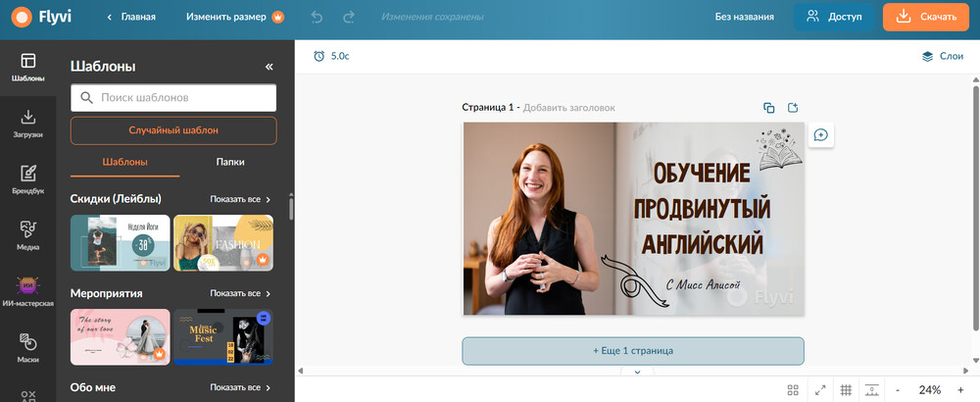This screenshot has height=402, width=980.
Task: Open the Маски sidebar section
Action: pos(27,347)
